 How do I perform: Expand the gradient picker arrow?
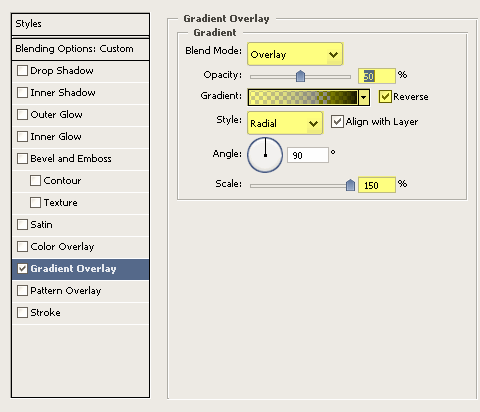click(x=364, y=98)
